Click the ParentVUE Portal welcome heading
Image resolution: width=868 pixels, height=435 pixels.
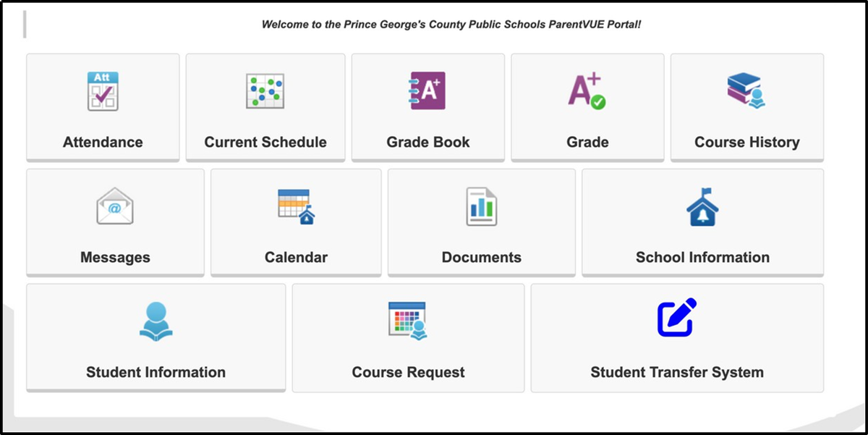[x=453, y=23]
